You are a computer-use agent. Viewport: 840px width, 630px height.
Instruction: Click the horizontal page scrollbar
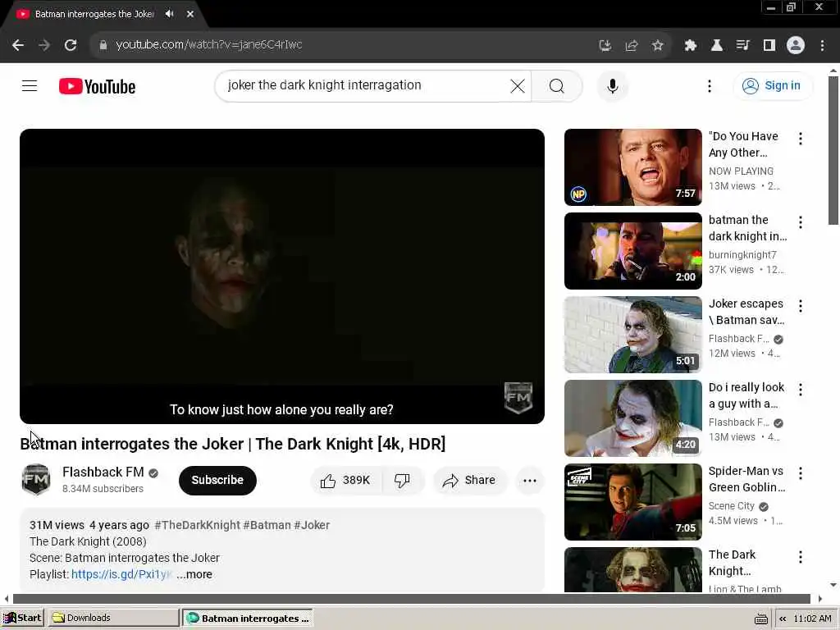[412, 598]
